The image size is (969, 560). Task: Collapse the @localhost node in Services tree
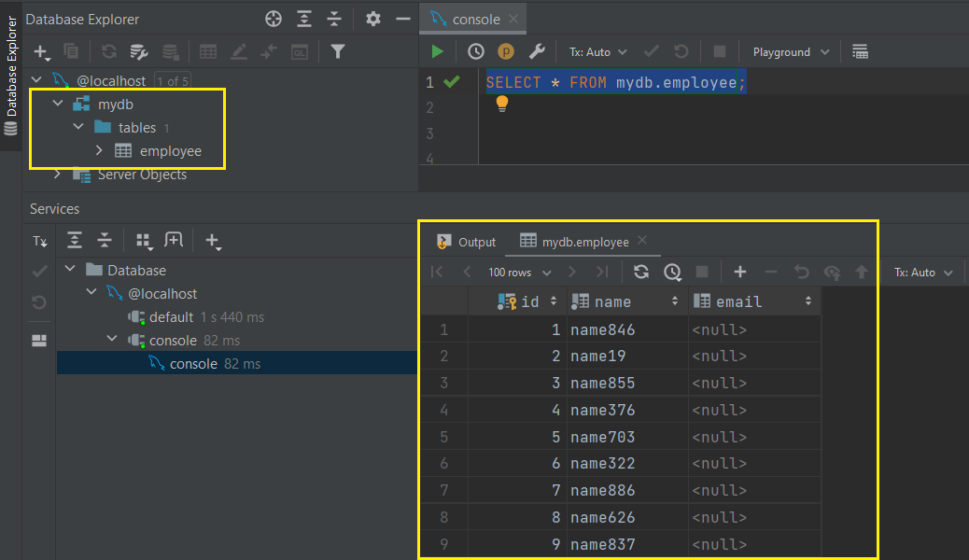pyautogui.click(x=91, y=292)
